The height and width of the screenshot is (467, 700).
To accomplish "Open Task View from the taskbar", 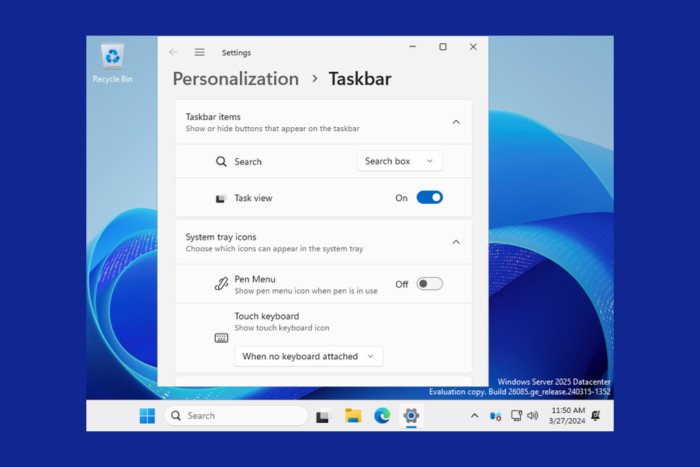I will coord(324,416).
